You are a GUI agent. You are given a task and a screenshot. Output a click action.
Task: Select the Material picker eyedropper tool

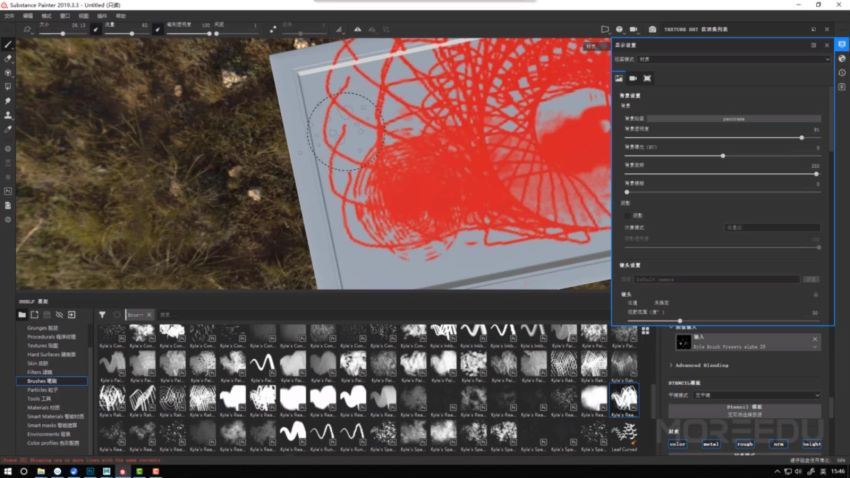pos(8,129)
